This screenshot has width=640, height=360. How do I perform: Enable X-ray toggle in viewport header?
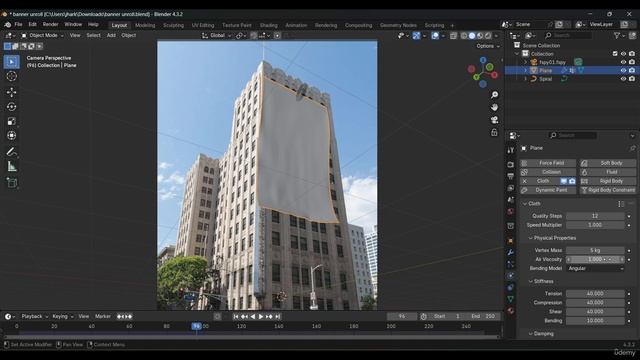(x=453, y=36)
